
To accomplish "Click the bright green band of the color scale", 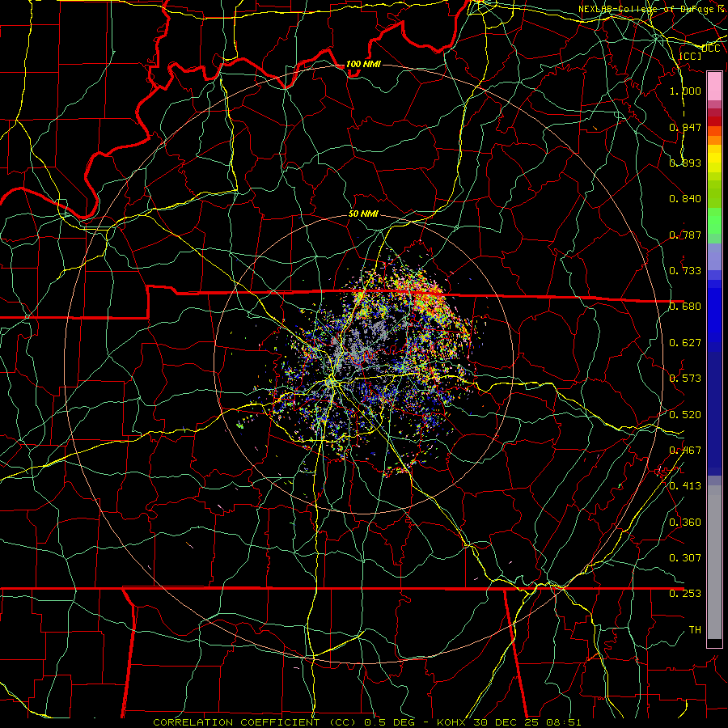I will click(714, 221).
